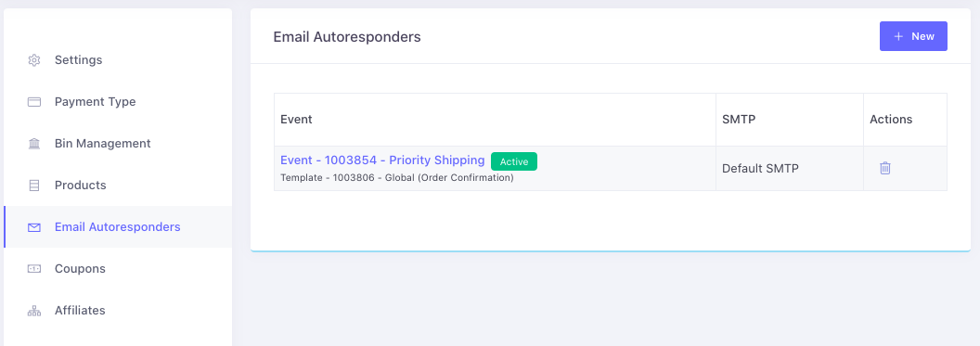Open Event 1003854 Priority Shipping link
Image resolution: width=980 pixels, height=346 pixels.
382,160
